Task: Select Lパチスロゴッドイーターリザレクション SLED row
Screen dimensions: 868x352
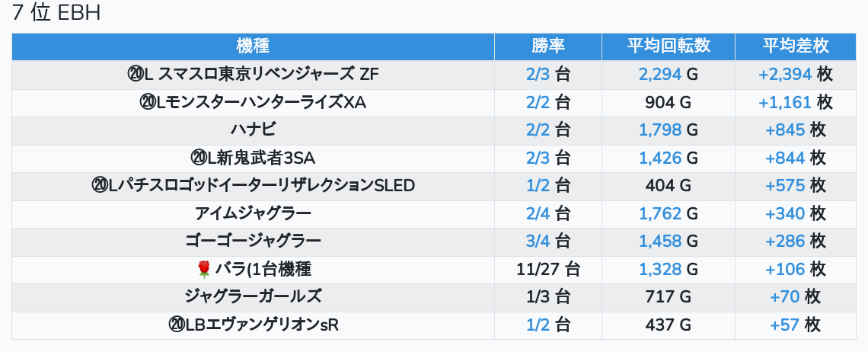Action: 253,185
